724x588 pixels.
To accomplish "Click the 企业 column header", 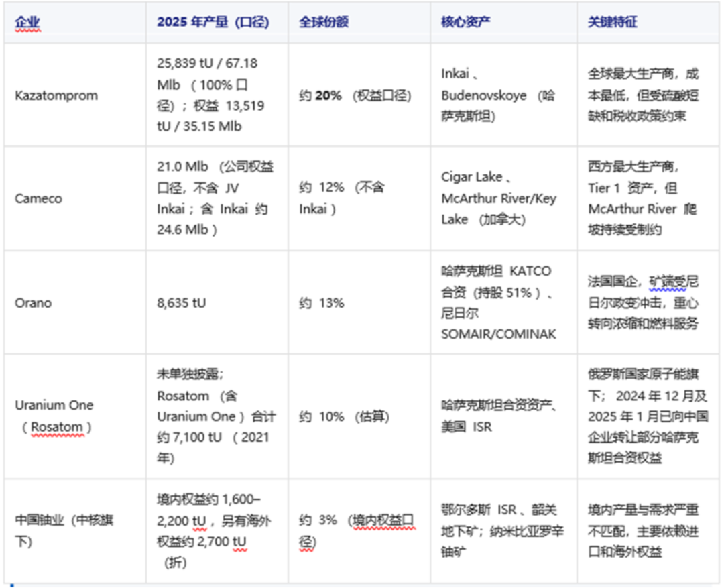I will point(75,22).
